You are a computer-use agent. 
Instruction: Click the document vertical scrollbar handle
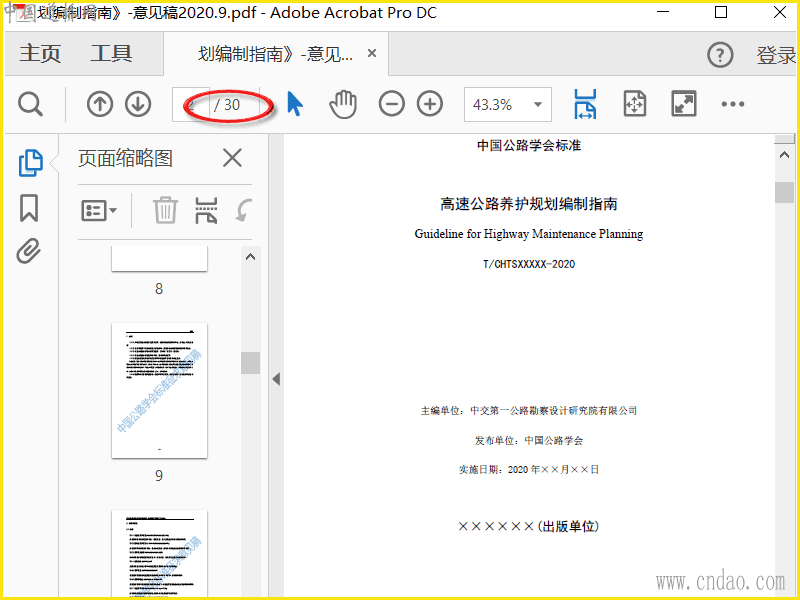click(784, 192)
